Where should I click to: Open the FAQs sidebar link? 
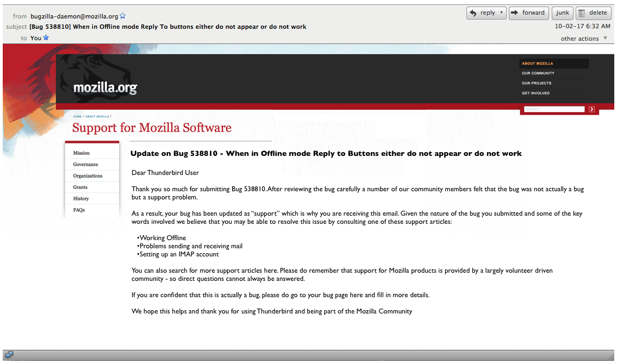79,210
